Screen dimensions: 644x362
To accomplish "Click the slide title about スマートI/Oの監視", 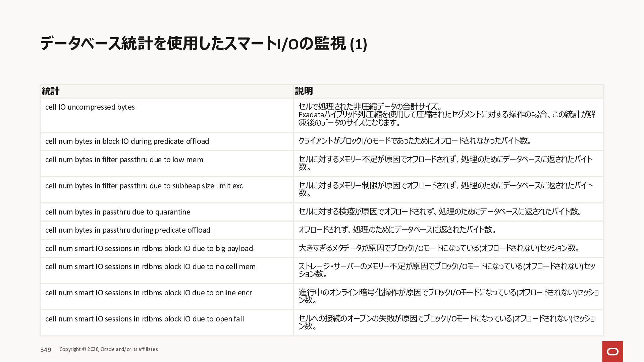I will click(x=203, y=44).
